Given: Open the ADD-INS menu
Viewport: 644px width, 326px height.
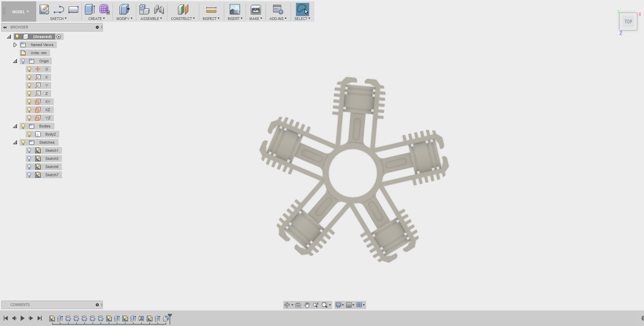Looking at the screenshot, I should 278,19.
